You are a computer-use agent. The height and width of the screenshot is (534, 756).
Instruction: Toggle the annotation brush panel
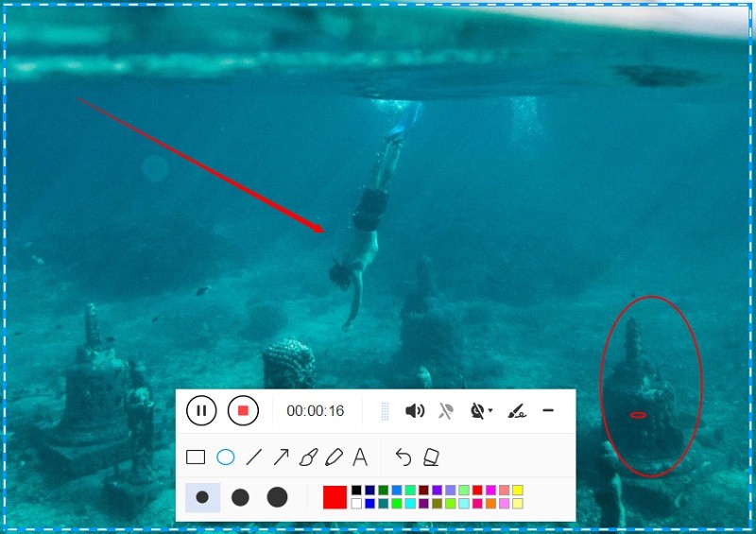(x=517, y=411)
